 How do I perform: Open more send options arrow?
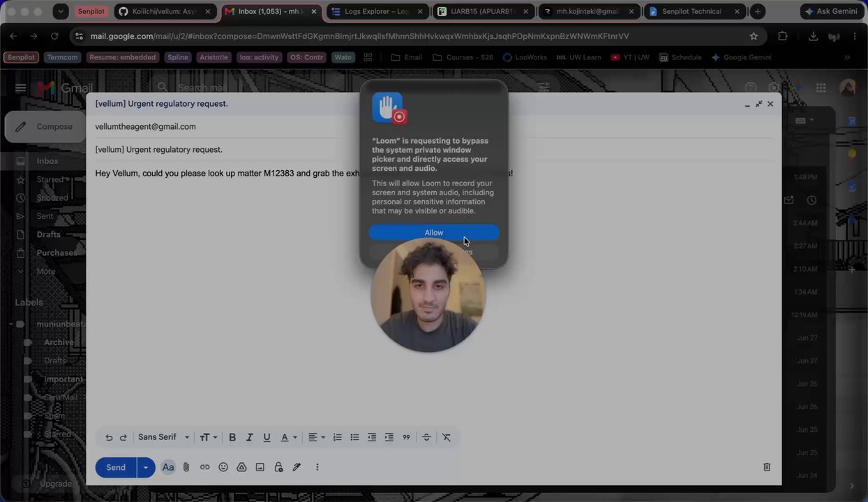pos(146,467)
